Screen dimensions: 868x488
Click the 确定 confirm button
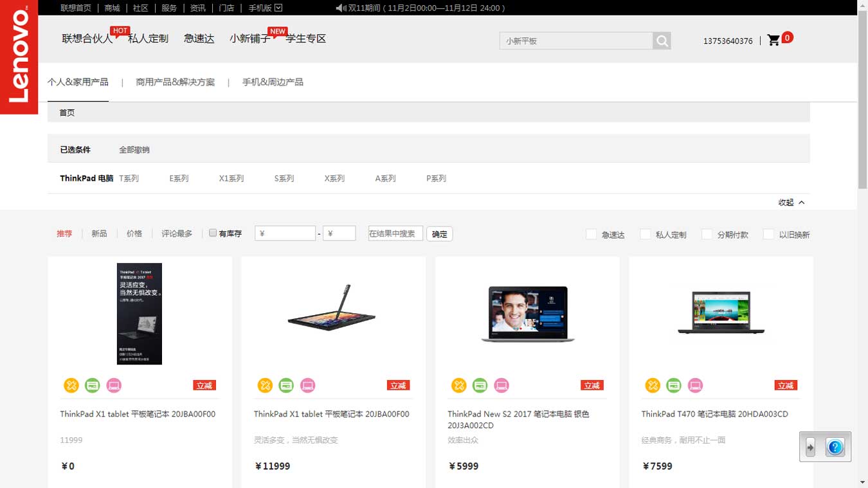(440, 234)
